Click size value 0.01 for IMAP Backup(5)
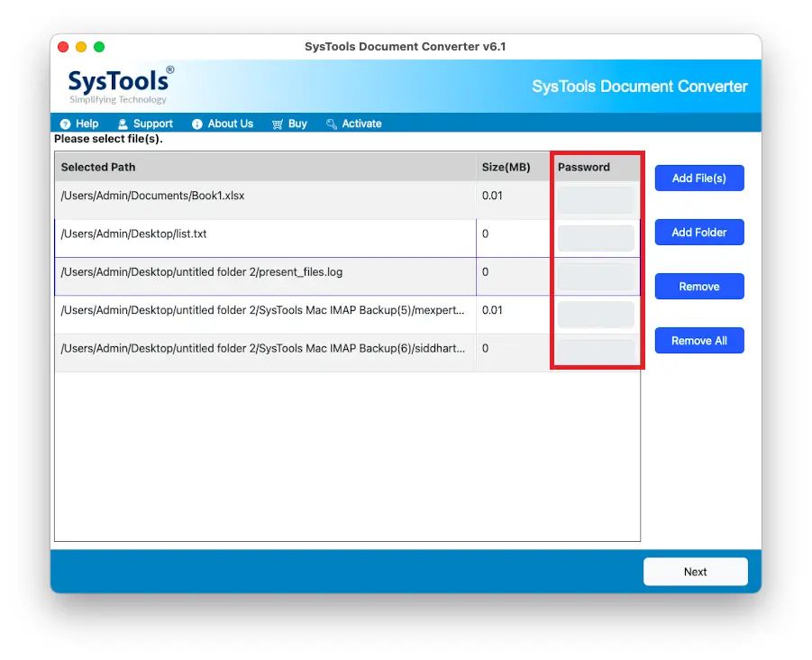 [x=492, y=310]
